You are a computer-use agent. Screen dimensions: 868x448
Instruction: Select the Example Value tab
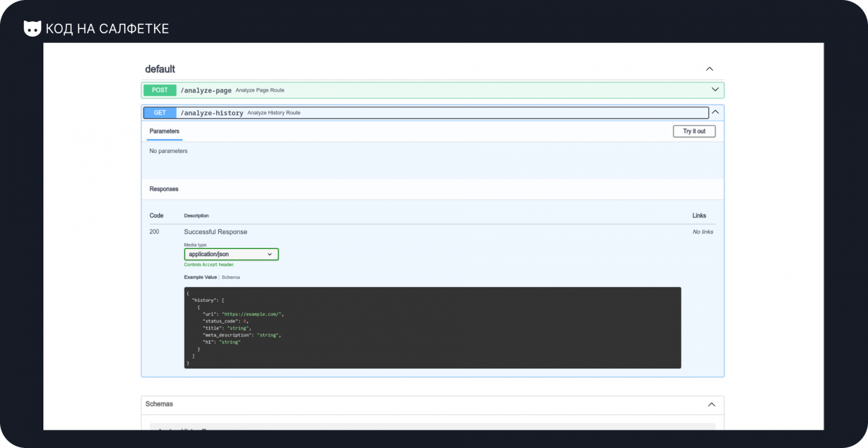click(200, 277)
